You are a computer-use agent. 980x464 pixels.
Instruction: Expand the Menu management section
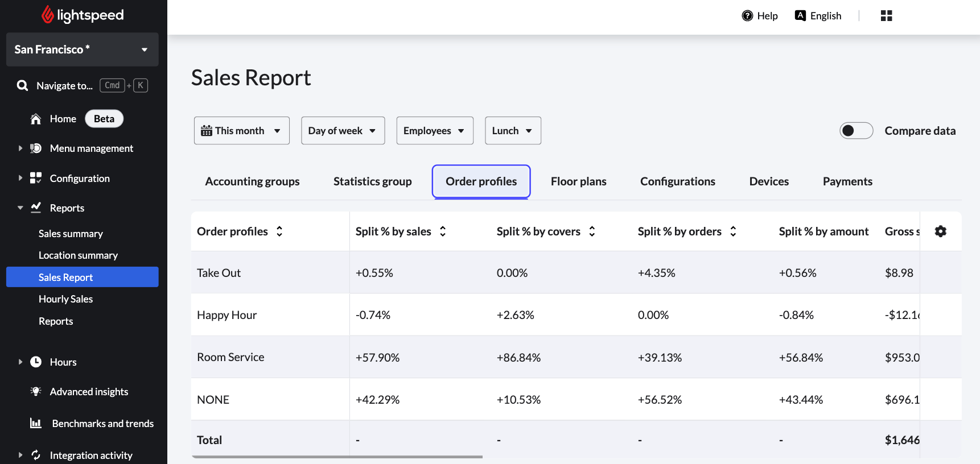[20, 148]
